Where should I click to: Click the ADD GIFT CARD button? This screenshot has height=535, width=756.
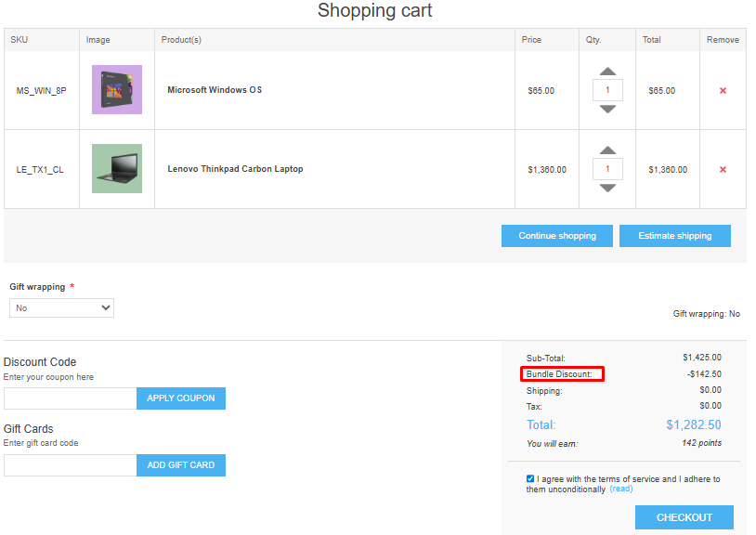click(181, 464)
